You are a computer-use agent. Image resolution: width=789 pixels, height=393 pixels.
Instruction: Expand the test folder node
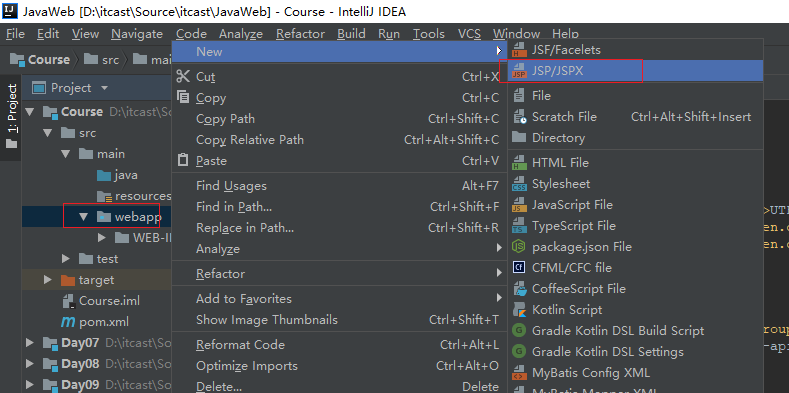pos(66,259)
